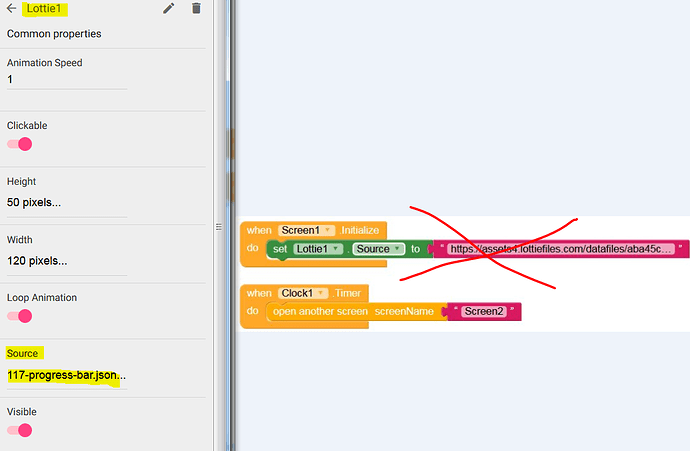Image resolution: width=690 pixels, height=451 pixels.
Task: Click the Common properties heading
Action: pyautogui.click(x=54, y=34)
